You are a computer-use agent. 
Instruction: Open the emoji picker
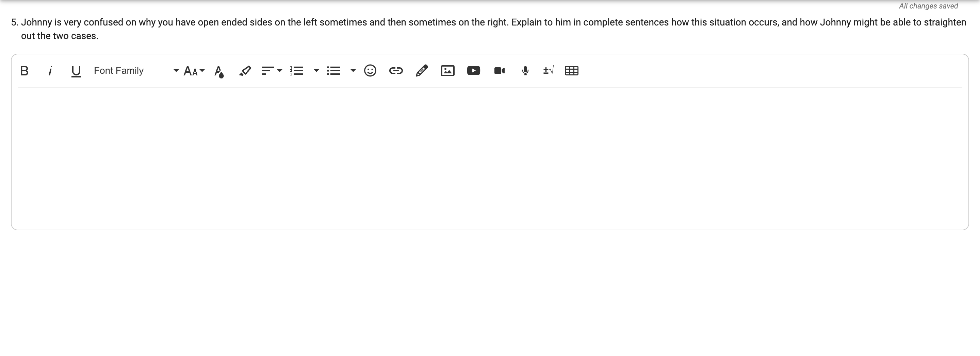tap(370, 71)
